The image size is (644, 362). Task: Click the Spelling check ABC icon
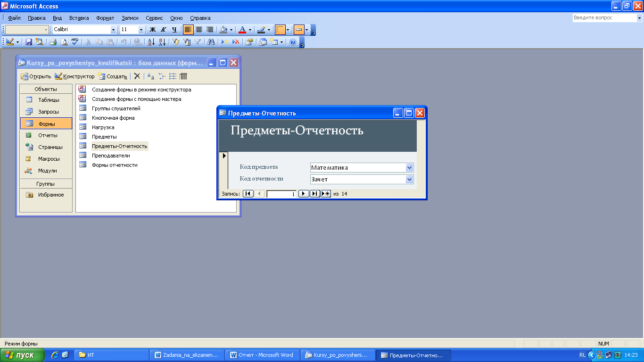click(74, 42)
